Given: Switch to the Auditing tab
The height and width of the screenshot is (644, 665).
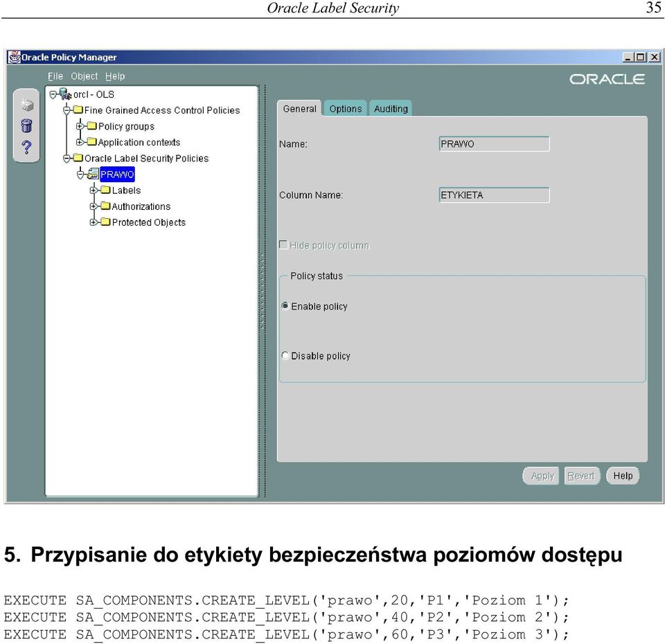Looking at the screenshot, I should point(391,109).
